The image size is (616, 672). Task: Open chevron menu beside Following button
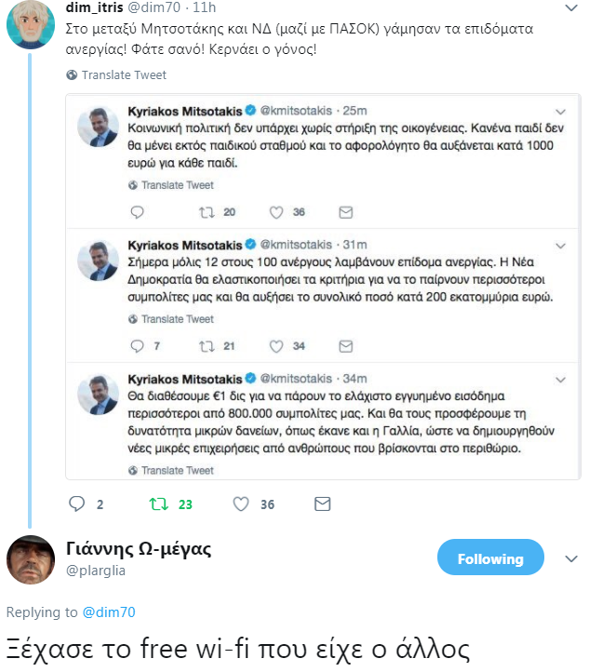pyautogui.click(x=571, y=558)
